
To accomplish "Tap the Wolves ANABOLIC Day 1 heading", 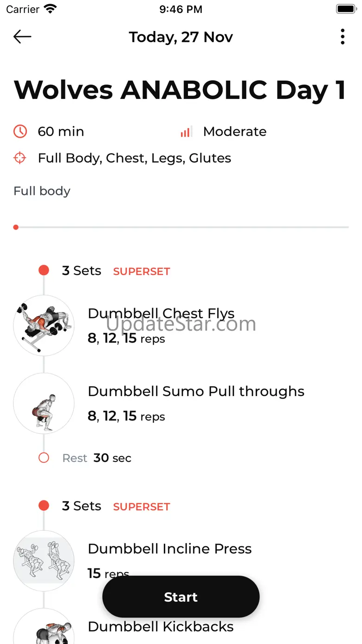I will click(180, 90).
